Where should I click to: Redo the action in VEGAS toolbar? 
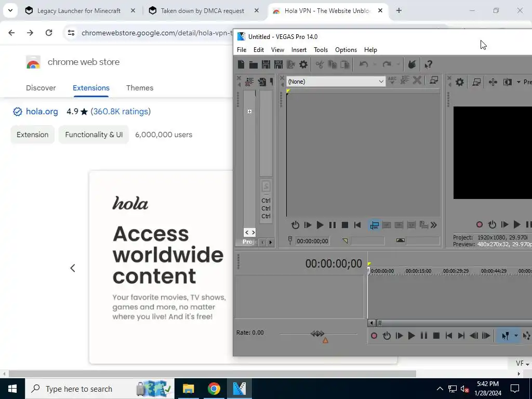point(387,64)
